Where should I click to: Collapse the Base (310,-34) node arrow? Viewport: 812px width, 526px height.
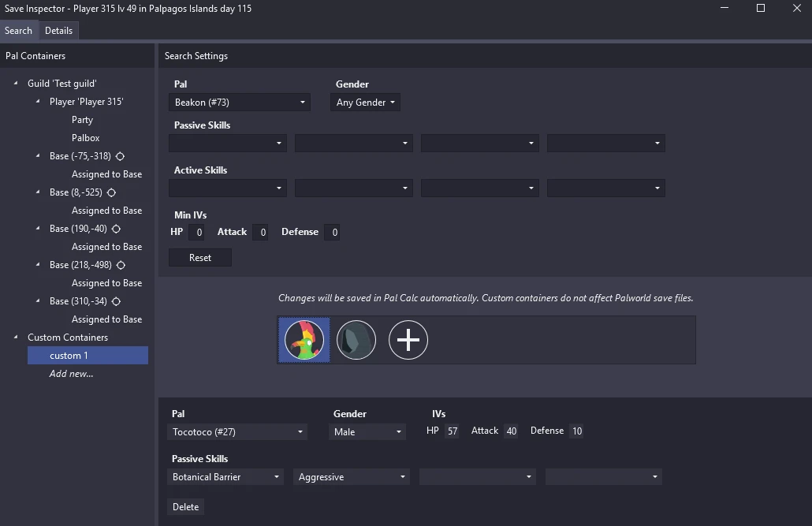(38, 300)
